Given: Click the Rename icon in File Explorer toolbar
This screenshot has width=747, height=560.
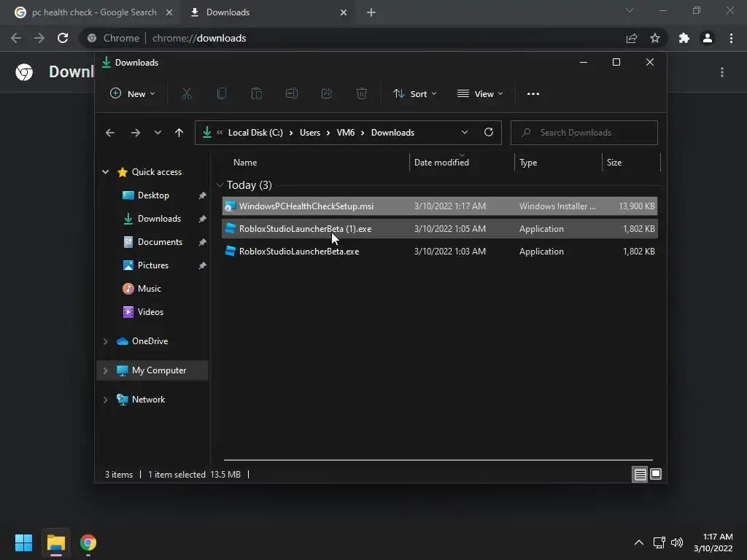Looking at the screenshot, I should [x=292, y=93].
